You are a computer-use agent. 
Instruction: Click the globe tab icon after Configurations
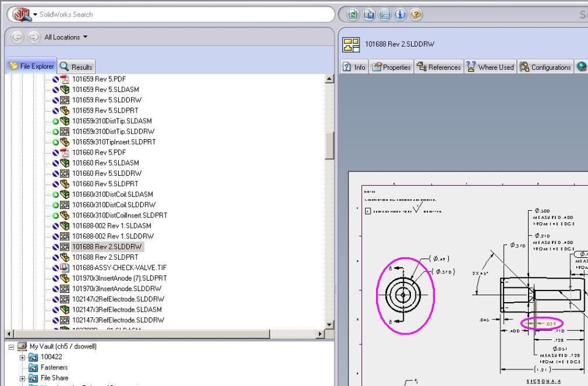[581, 67]
